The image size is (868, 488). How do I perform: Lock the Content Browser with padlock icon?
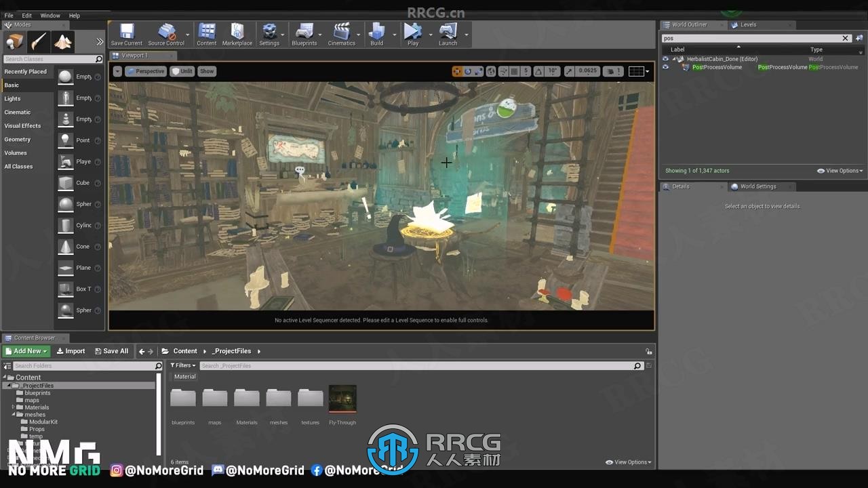coord(649,351)
